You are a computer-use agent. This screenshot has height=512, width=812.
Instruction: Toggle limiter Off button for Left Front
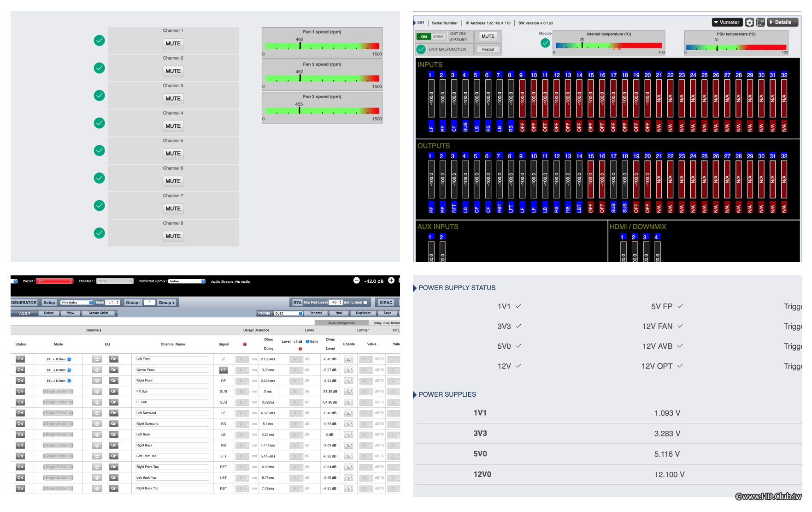click(349, 359)
